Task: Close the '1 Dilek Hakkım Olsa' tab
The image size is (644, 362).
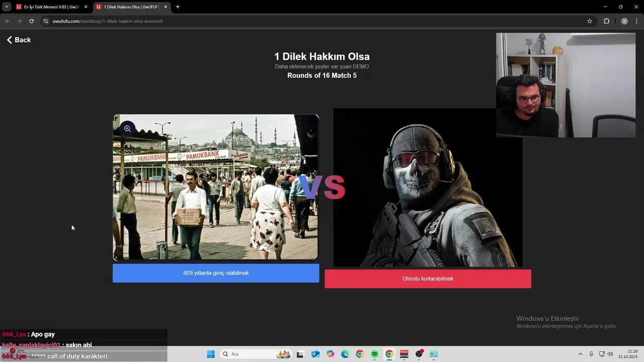Action: [x=166, y=7]
